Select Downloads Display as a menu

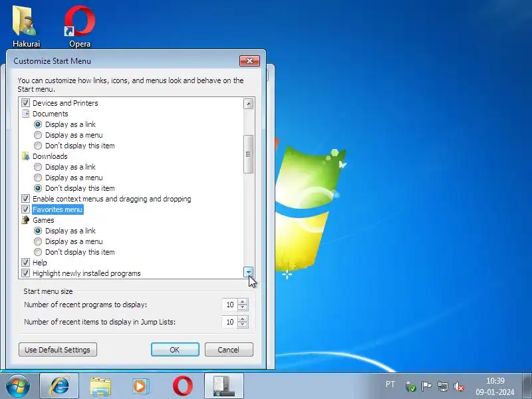tap(38, 178)
